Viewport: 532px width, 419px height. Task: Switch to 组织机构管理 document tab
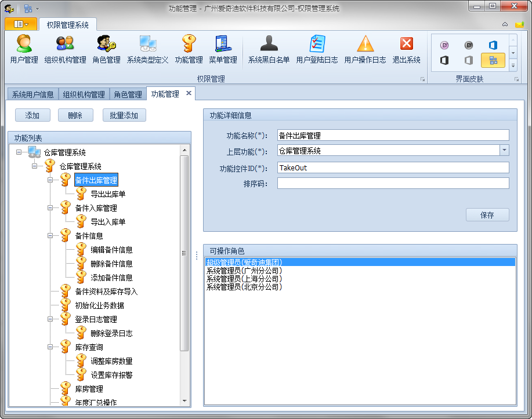tap(84, 94)
